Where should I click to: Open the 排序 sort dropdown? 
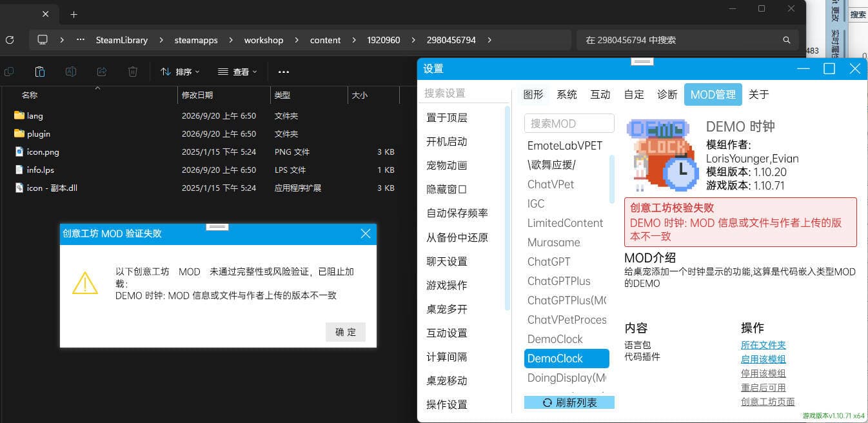click(x=180, y=72)
